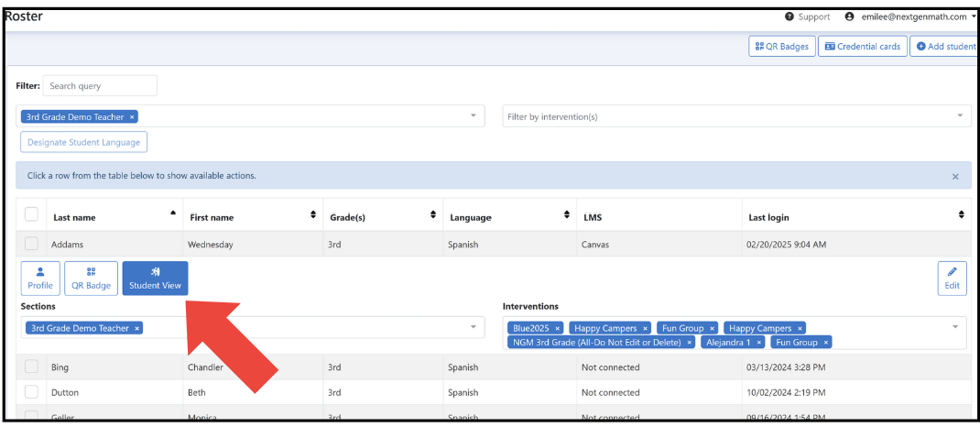Select the Dutton row checkbox

[31, 392]
